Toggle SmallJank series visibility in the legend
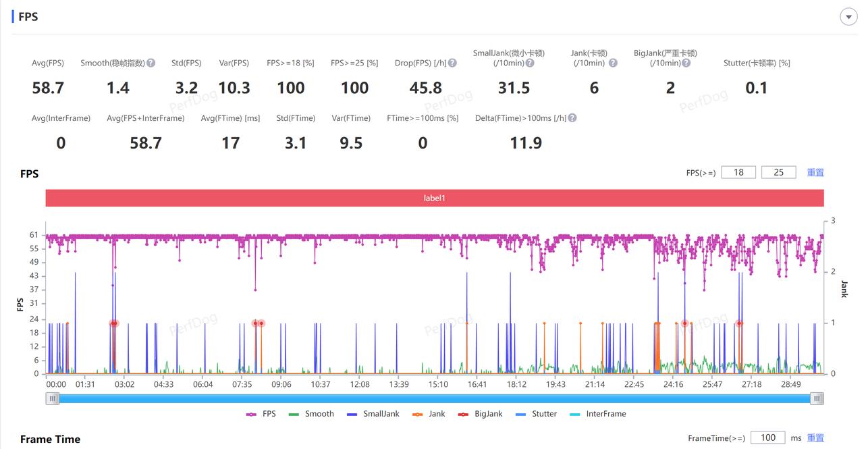The width and height of the screenshot is (868, 449). (x=373, y=414)
